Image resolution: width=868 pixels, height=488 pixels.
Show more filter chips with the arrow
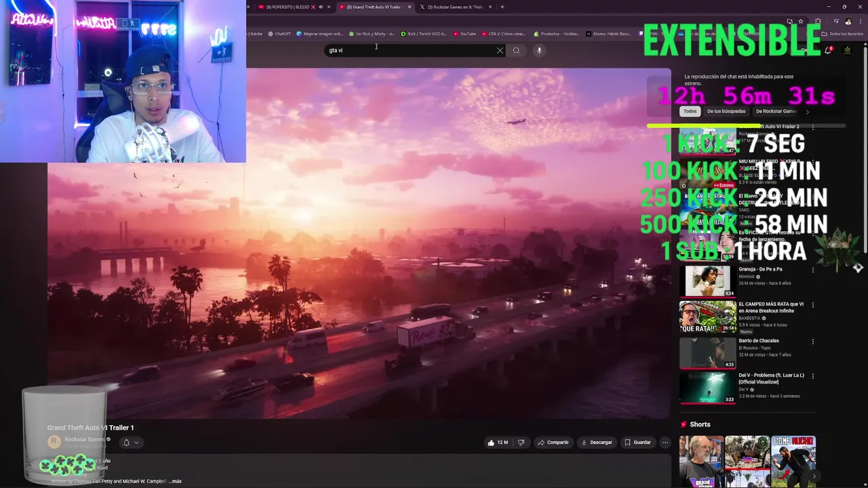[807, 112]
